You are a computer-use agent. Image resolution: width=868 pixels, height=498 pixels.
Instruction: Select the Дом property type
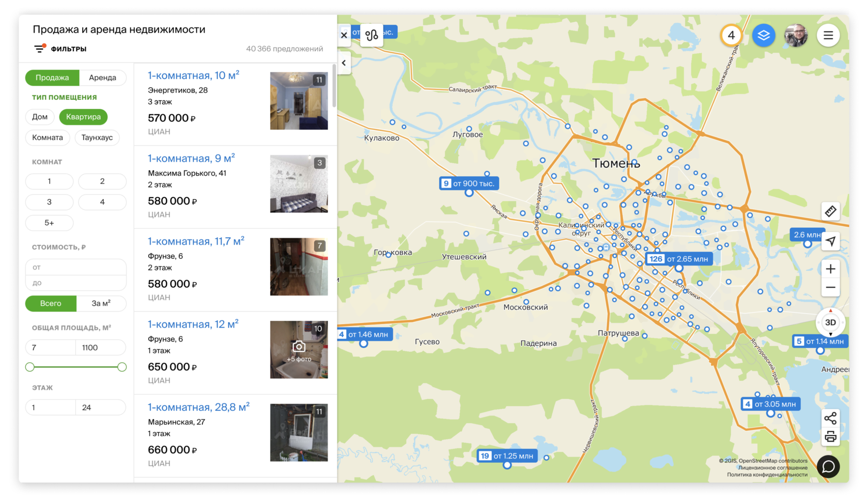[x=40, y=117]
